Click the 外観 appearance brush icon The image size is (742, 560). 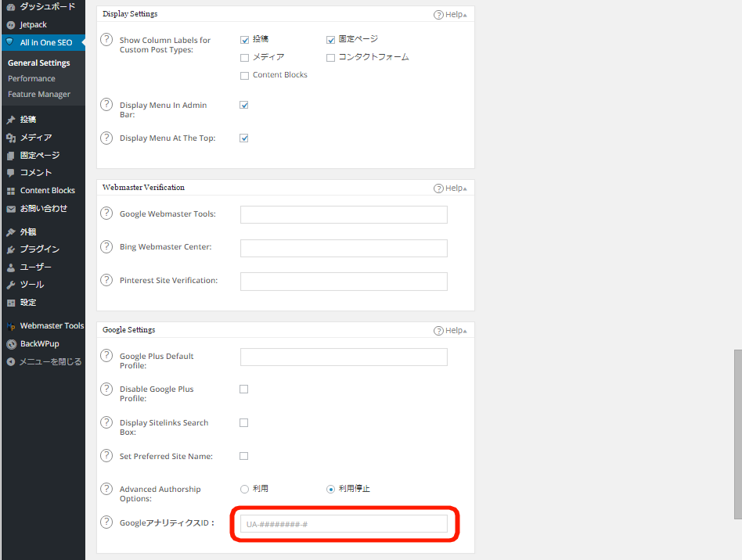[x=11, y=232]
